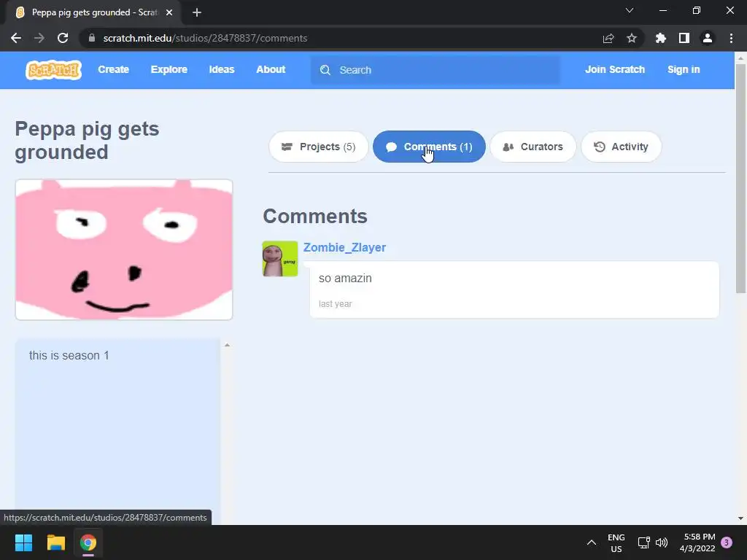Open File Explorer from taskbar

point(55,542)
